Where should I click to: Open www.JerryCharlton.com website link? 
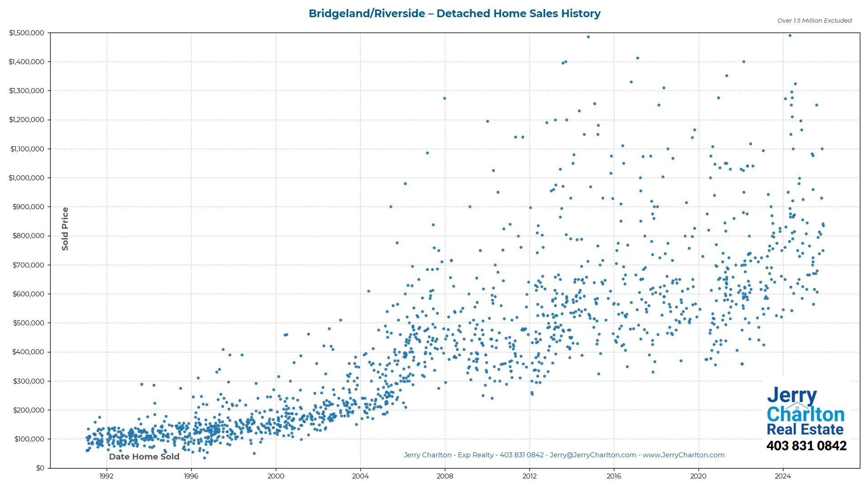pos(684,455)
